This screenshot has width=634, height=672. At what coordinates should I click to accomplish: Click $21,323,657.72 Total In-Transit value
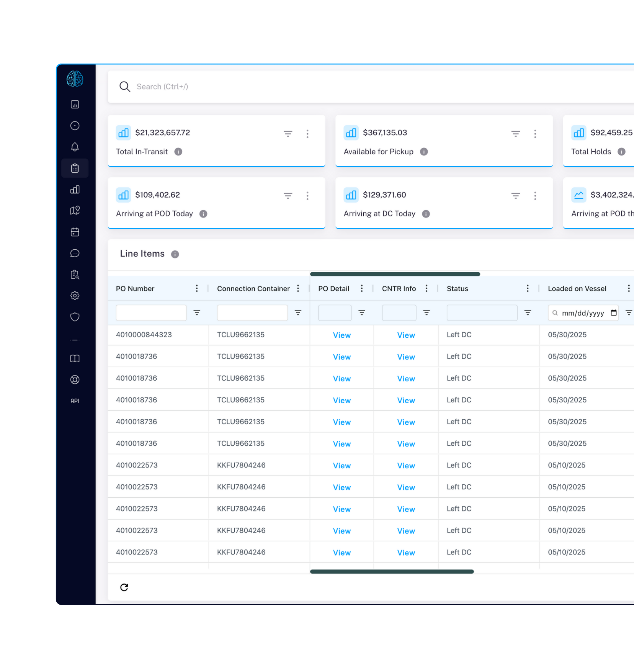(163, 132)
